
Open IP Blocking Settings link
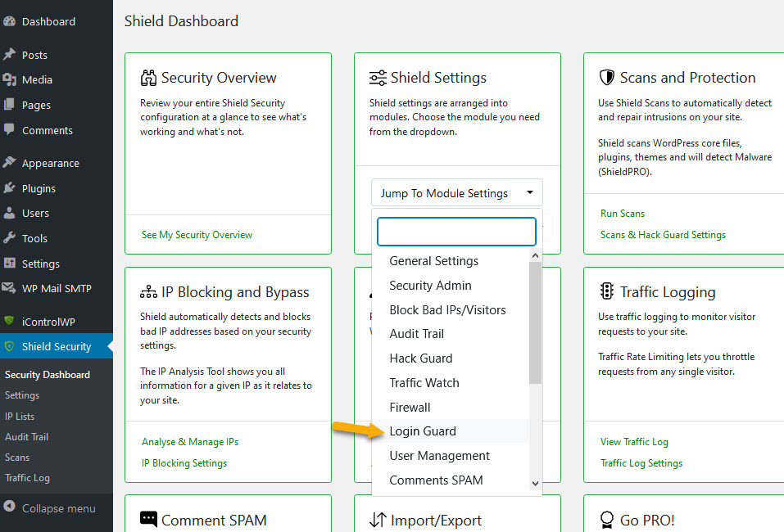[x=184, y=463]
